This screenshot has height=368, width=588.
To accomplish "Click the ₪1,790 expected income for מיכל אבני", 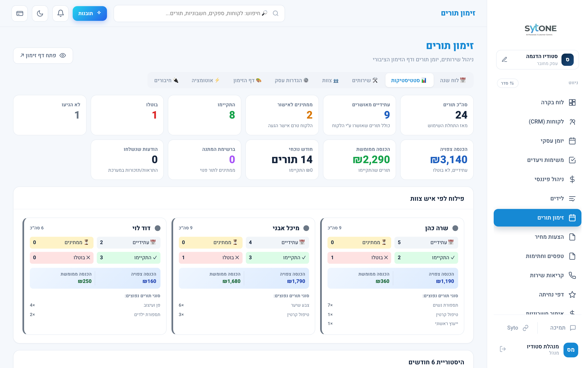I will [x=296, y=281].
